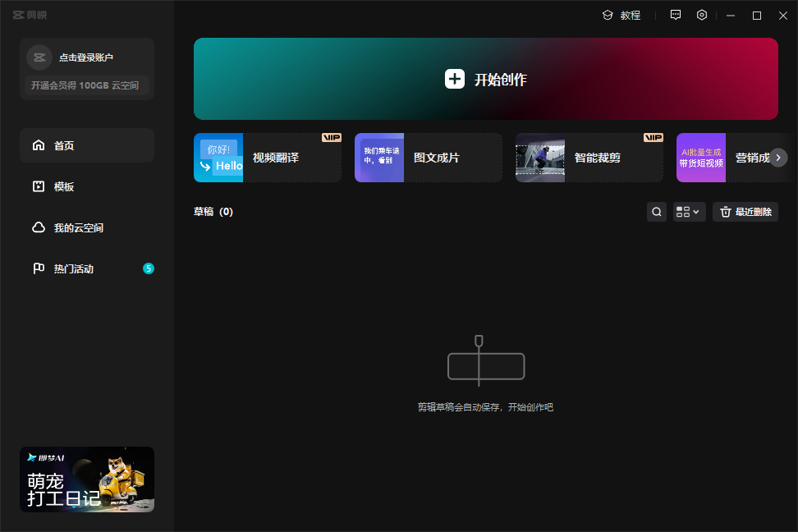This screenshot has height=532, width=798.
Task: Click the 草稿 (0) heading
Action: pyautogui.click(x=213, y=212)
